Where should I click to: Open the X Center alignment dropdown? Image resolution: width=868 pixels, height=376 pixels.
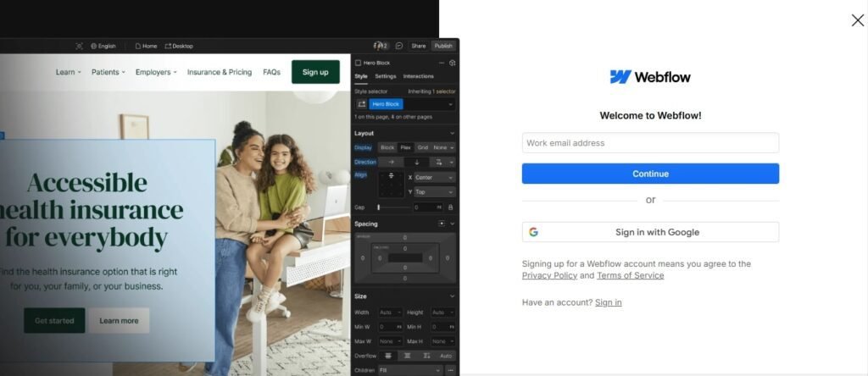click(x=435, y=178)
